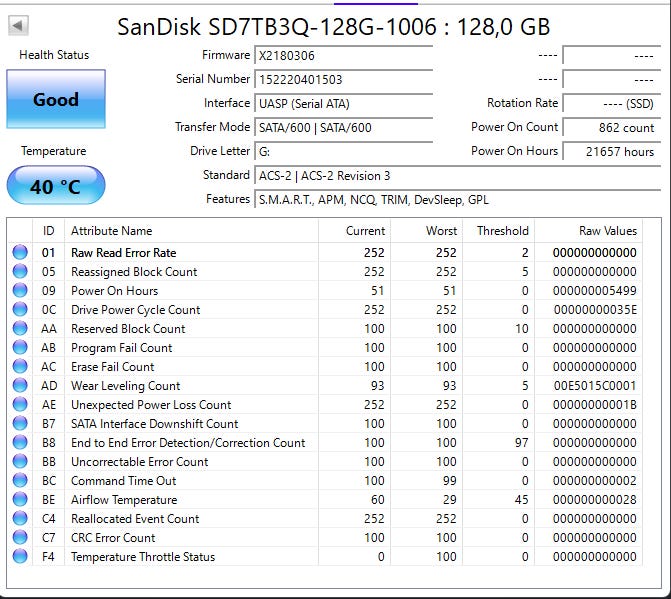The image size is (671, 599).
Task: Click the 40 °C temperature indicator
Action: click(x=56, y=186)
